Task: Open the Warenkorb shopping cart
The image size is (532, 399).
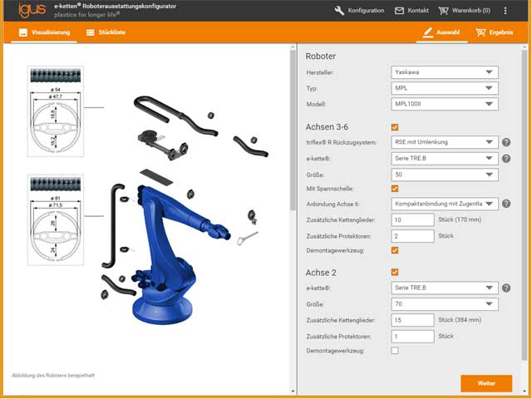Action: pos(445,11)
